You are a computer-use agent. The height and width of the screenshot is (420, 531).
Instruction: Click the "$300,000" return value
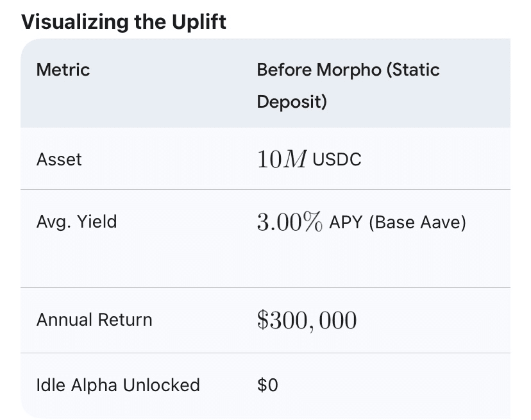coord(307,319)
